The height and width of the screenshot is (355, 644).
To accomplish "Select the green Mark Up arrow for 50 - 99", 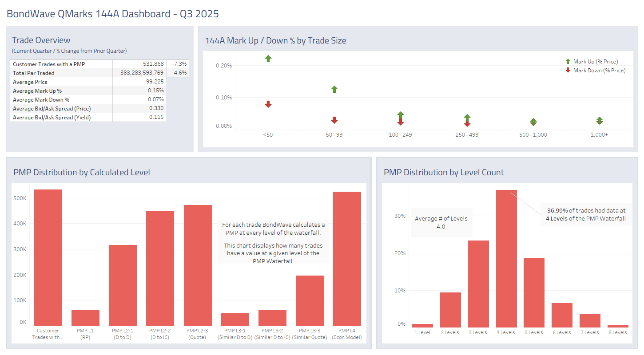I will pyautogui.click(x=334, y=89).
